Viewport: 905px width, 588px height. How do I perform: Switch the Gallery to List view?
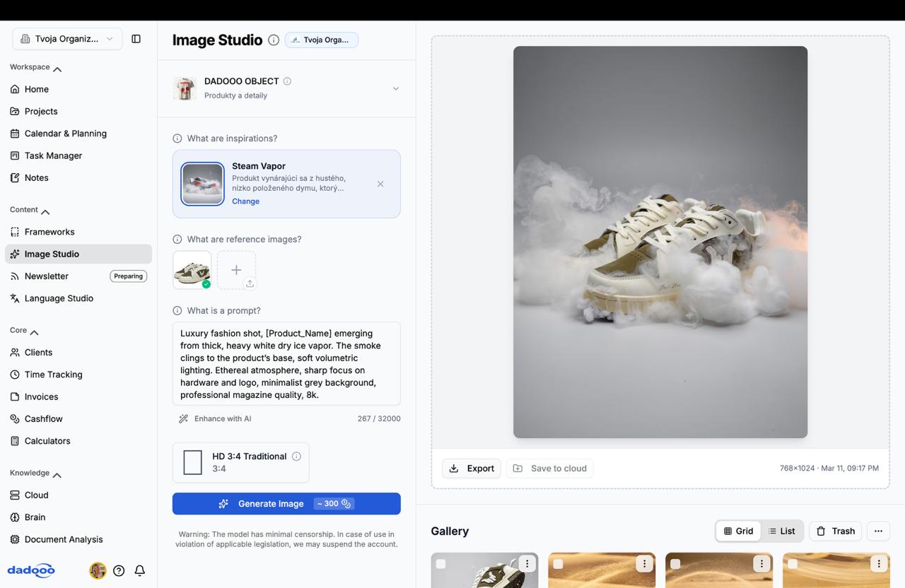pos(782,531)
